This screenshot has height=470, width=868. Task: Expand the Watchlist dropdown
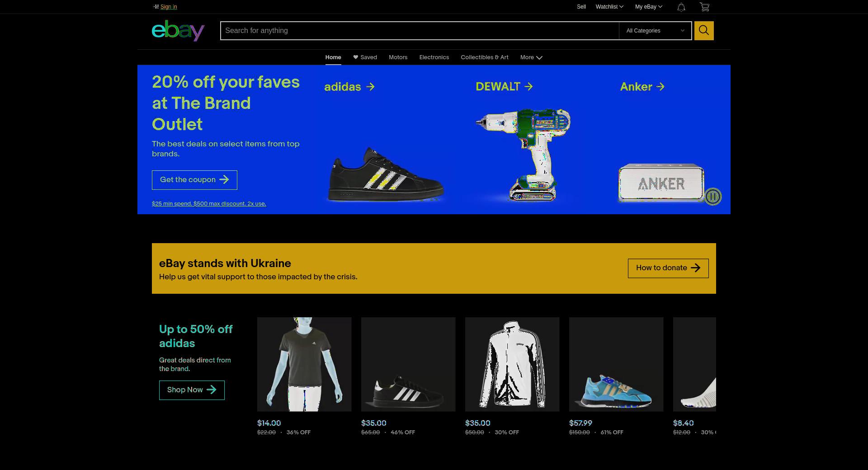point(609,7)
